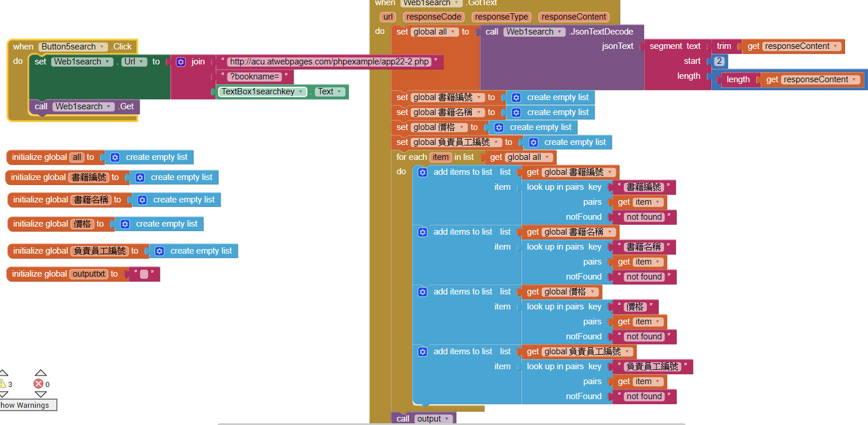Image resolution: width=868 pixels, height=425 pixels.
Task: Open gear of add items block for 書籍名稱
Action: point(422,232)
